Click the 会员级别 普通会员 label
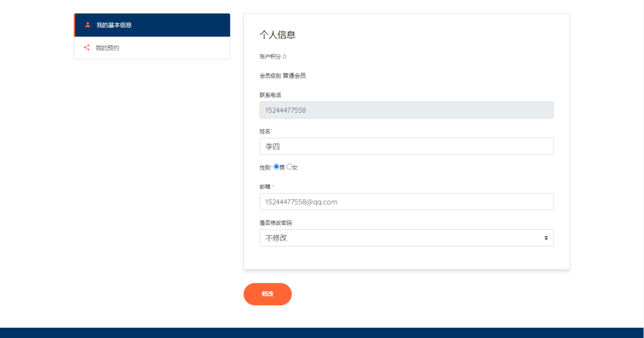 (x=282, y=75)
